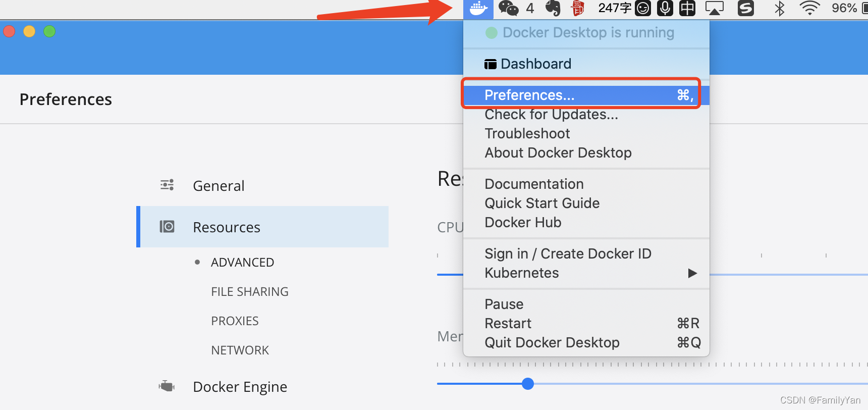
Task: Choose Preferences... in the Docker menu
Action: pyautogui.click(x=586, y=95)
